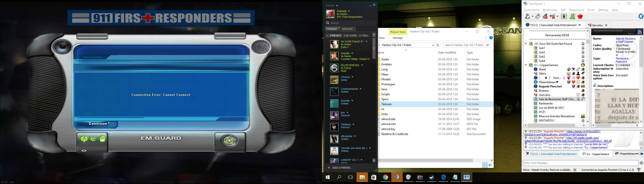
Task: Open TeamSpeak contacts manager green icon
Action: point(572,17)
